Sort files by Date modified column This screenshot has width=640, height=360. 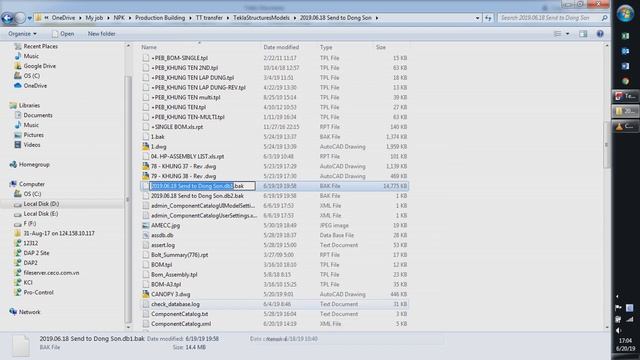281,47
